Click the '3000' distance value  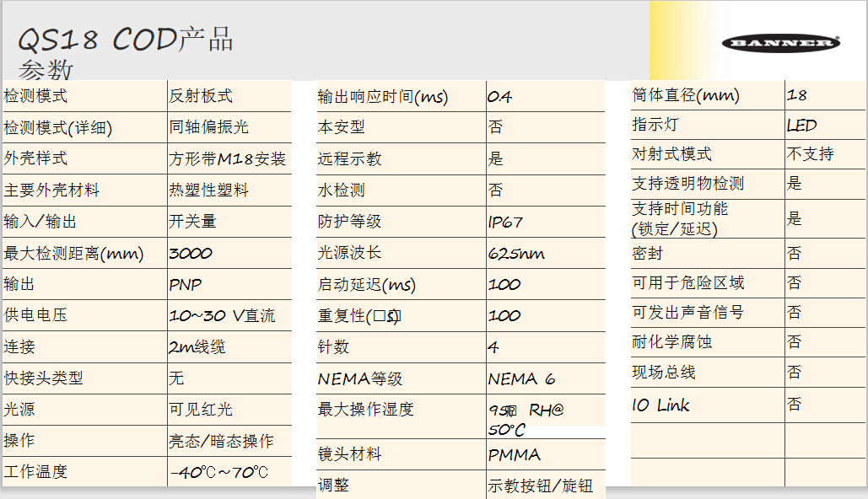pyautogui.click(x=191, y=254)
